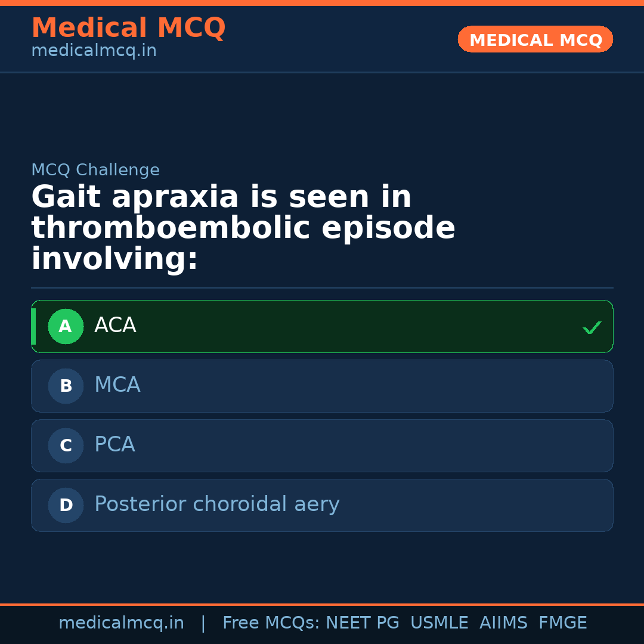
Task: Click the orange MEDICAL MCQ badge
Action: click(x=535, y=39)
